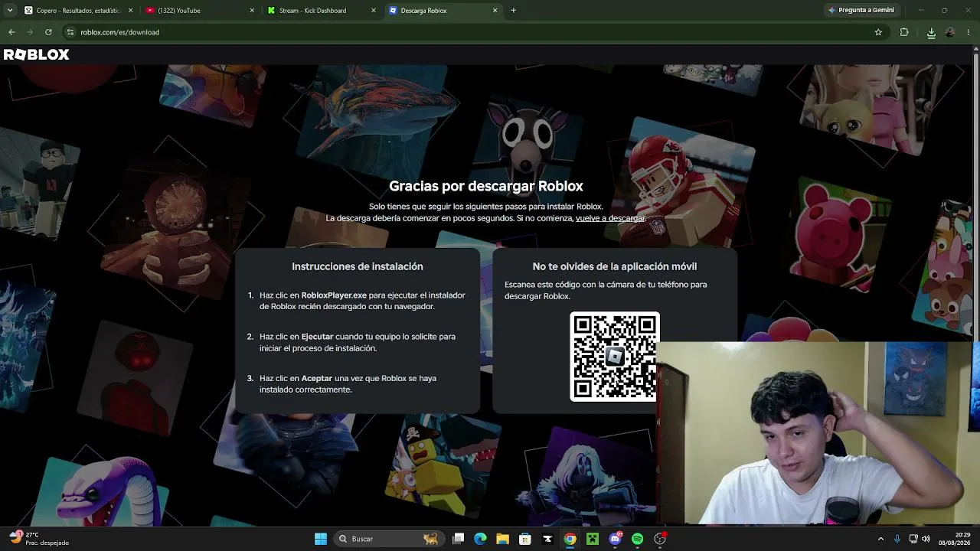Click the Pregunta a Gemini button
980x551 pixels.
click(x=861, y=11)
